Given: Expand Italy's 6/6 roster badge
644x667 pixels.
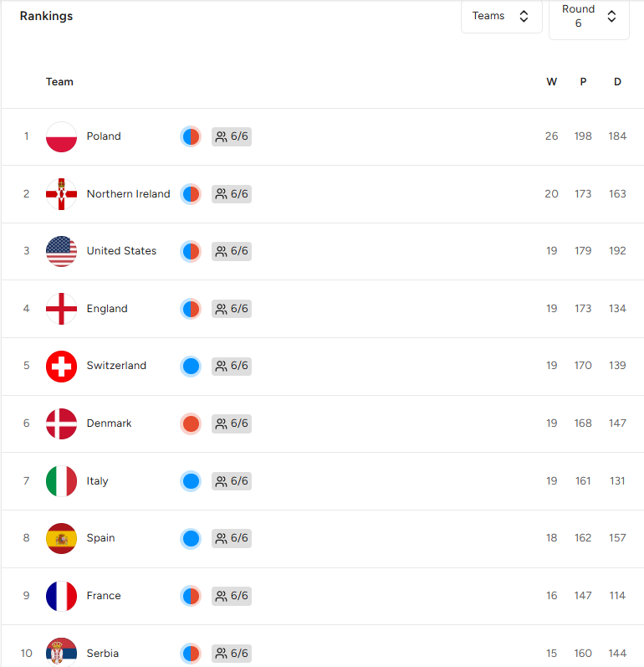Looking at the screenshot, I should pyautogui.click(x=232, y=481).
